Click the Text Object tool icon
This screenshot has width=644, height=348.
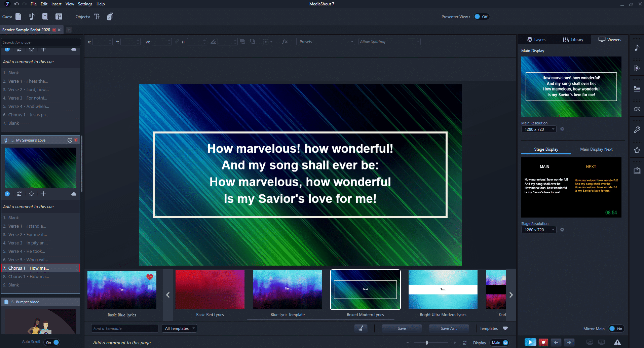pyautogui.click(x=97, y=17)
